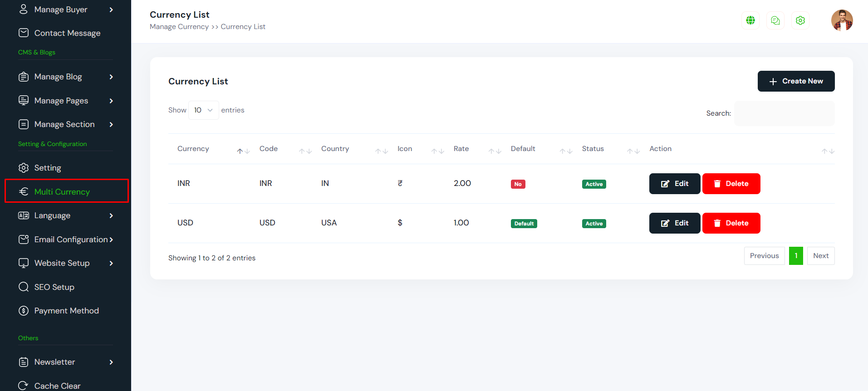
Task: Open SEO Setup from the sidebar
Action: [x=54, y=287]
